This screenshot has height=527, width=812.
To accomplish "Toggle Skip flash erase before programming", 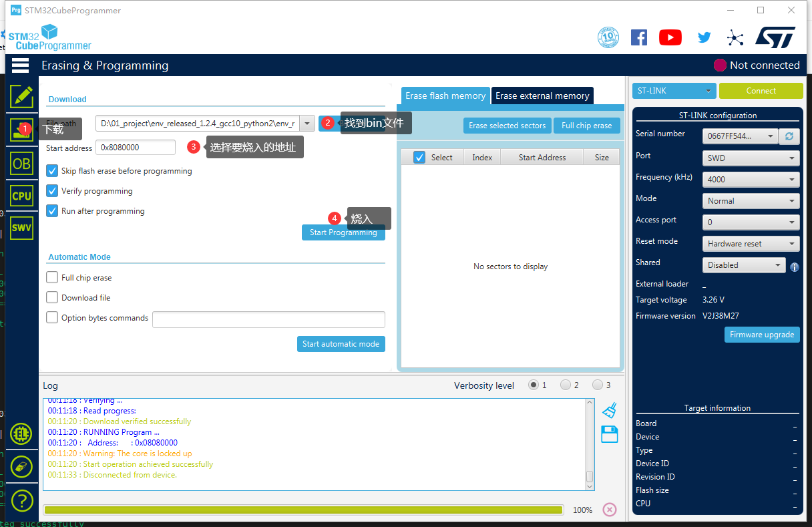I will point(52,171).
